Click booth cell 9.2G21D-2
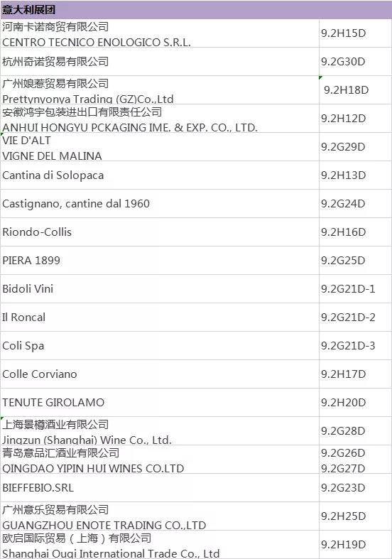The width and height of the screenshot is (392, 559). pyautogui.click(x=355, y=318)
